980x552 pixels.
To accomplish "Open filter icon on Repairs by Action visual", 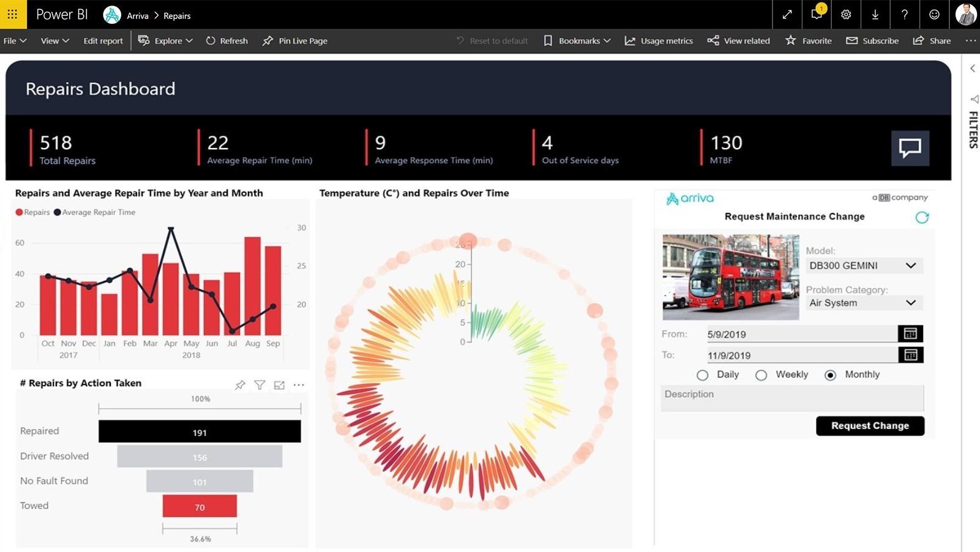I will click(260, 385).
